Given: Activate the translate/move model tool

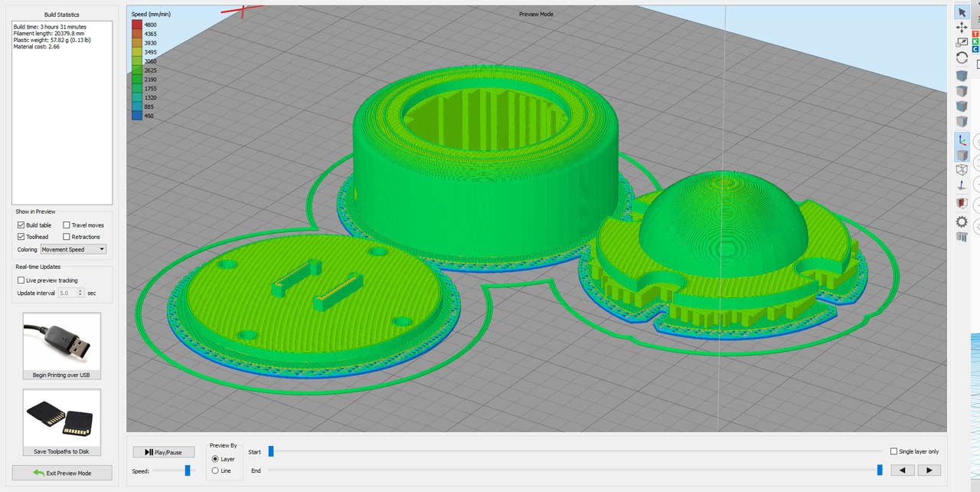Looking at the screenshot, I should [x=962, y=28].
